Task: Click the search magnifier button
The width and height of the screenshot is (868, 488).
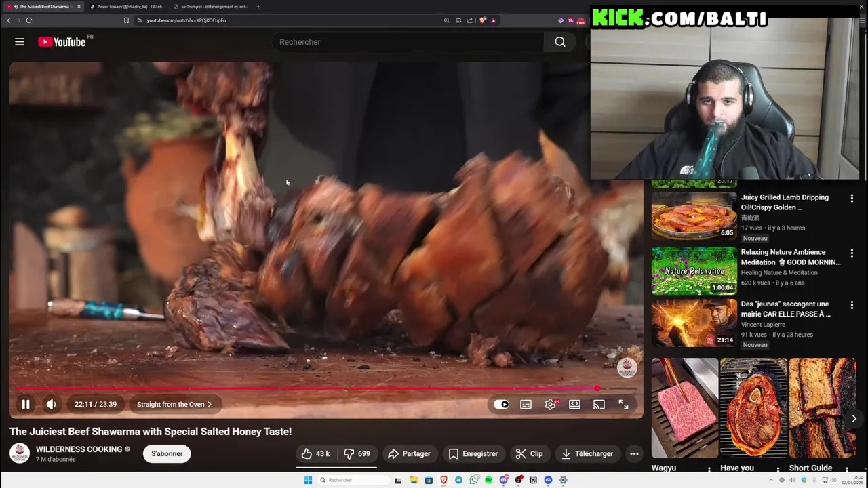Action: pyautogui.click(x=560, y=42)
